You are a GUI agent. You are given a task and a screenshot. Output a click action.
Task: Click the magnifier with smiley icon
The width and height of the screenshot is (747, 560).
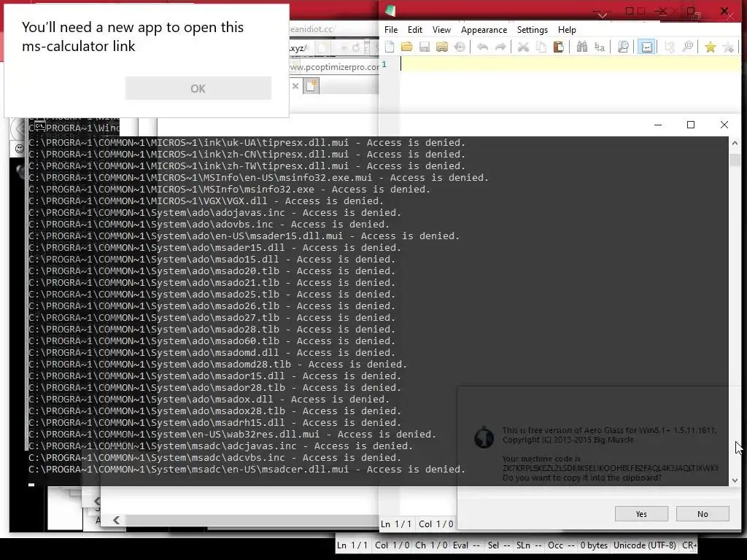pos(687,47)
